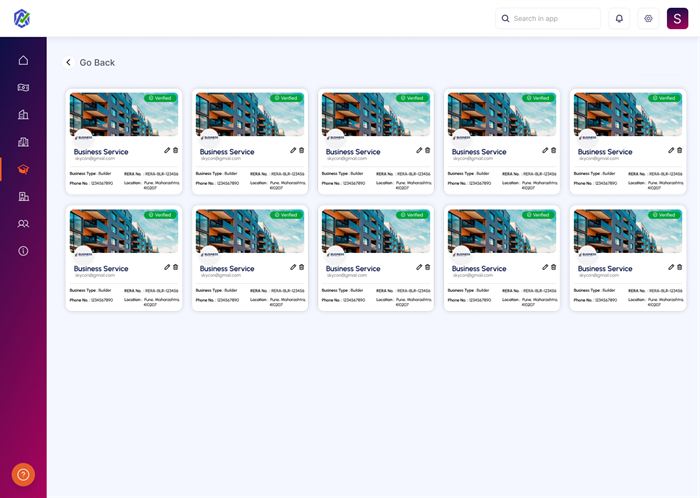This screenshot has height=498, width=700.
Task: Select the single building sidebar icon
Action: [x=23, y=115]
